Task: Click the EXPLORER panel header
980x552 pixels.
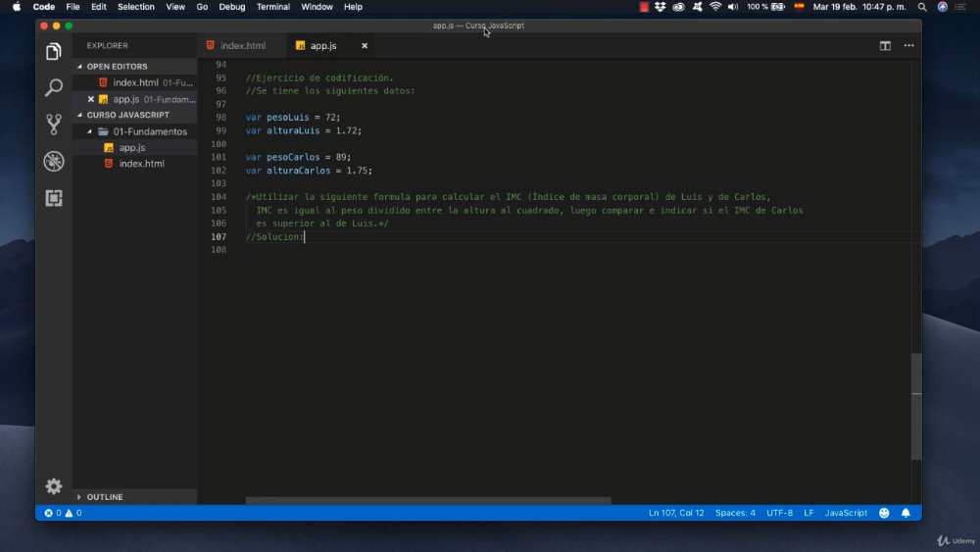Action: (107, 46)
